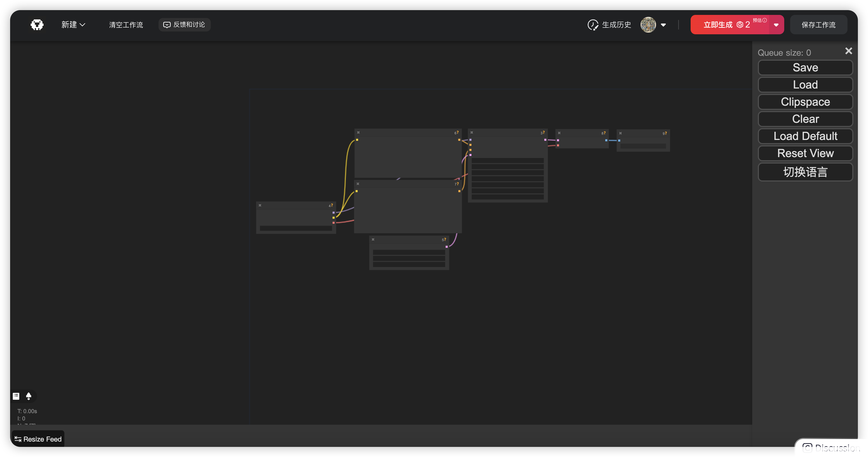Click the 保存工作流 button

coord(819,25)
